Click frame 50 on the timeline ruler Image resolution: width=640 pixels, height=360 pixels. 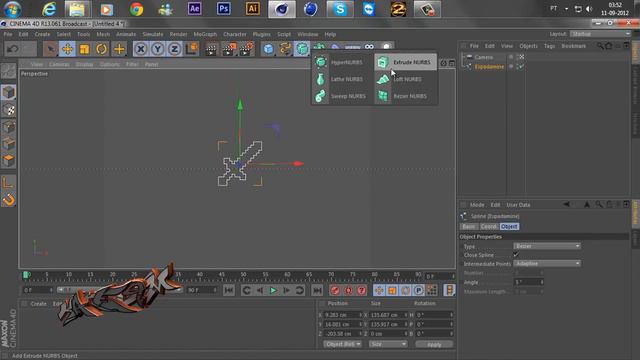243,275
